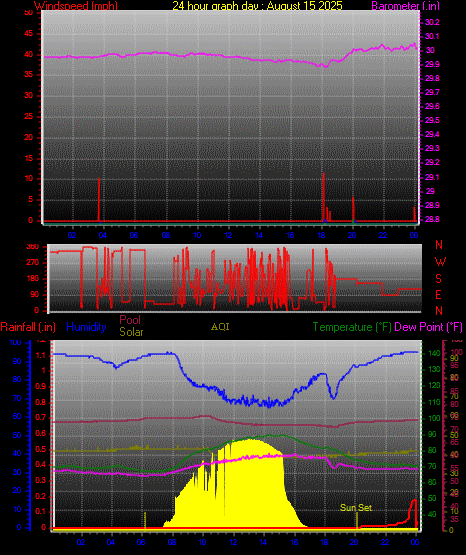
Task: Click wind direction axis value "360"
Action: click(33, 247)
